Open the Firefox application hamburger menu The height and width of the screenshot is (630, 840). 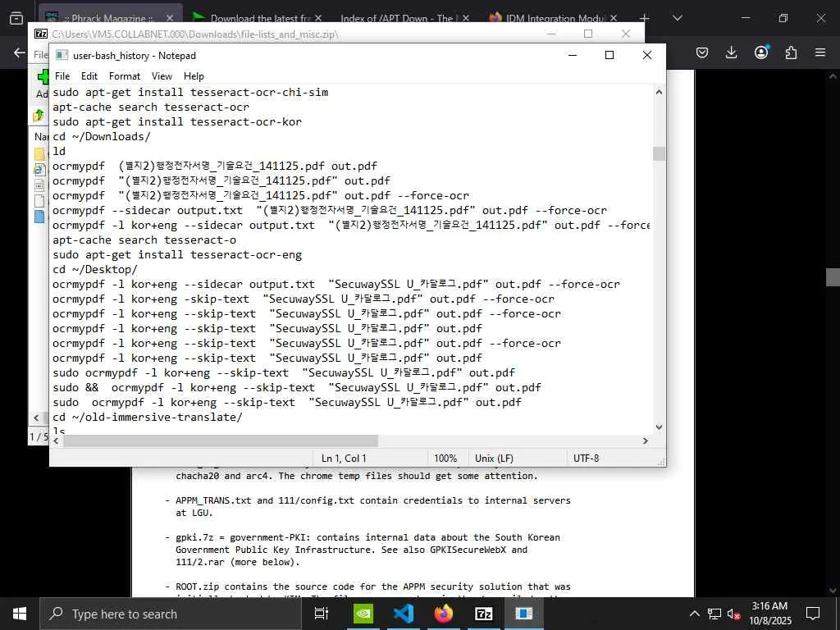click(x=820, y=52)
